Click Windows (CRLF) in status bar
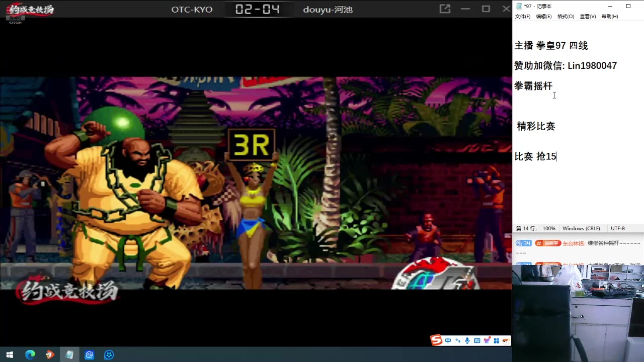Image resolution: width=644 pixels, height=362 pixels. [x=581, y=228]
